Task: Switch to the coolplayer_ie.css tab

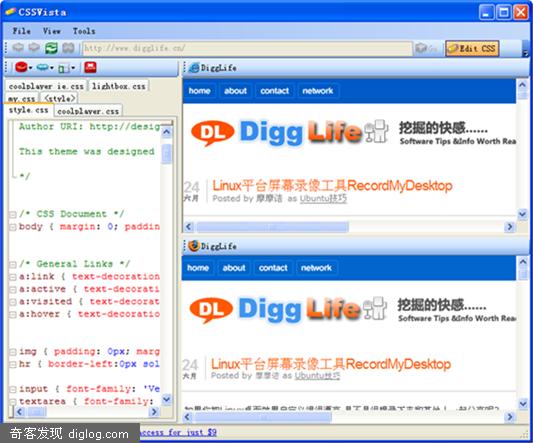Action: (46, 86)
